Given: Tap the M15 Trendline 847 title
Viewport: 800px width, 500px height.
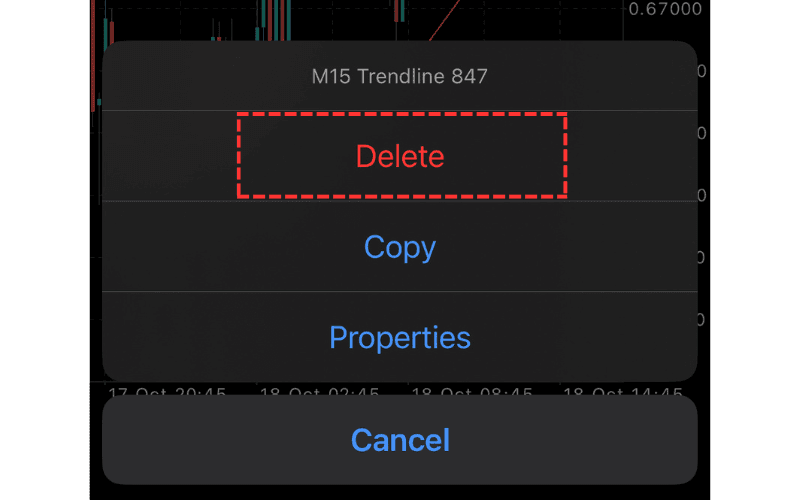Looking at the screenshot, I should point(400,76).
